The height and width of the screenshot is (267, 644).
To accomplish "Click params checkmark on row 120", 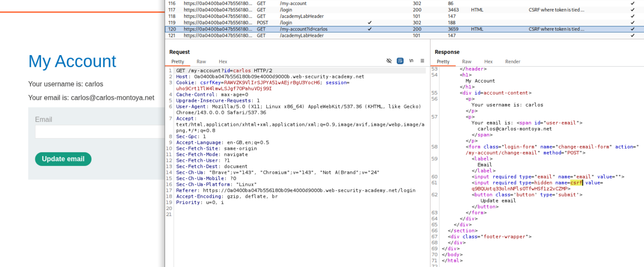I will coord(369,29).
